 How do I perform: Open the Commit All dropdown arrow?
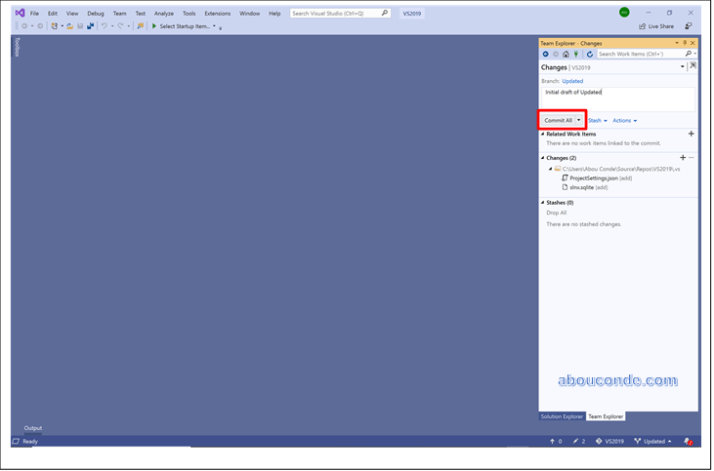coord(578,120)
